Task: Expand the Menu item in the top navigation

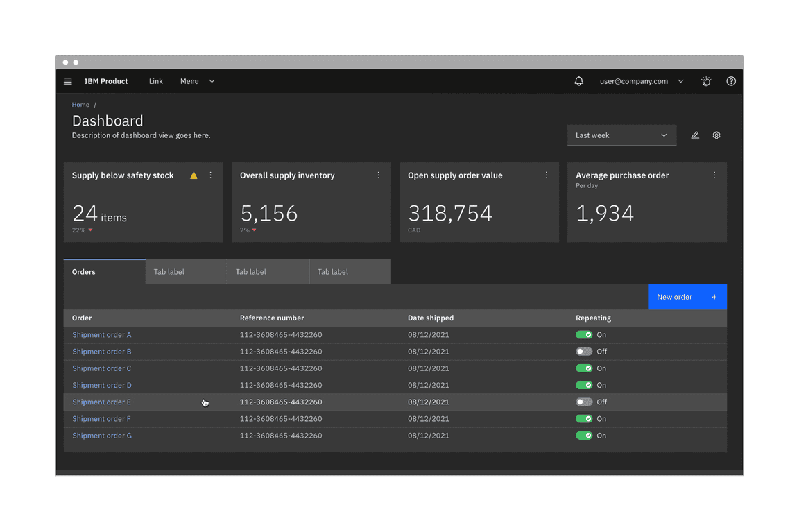Action: [x=197, y=81]
